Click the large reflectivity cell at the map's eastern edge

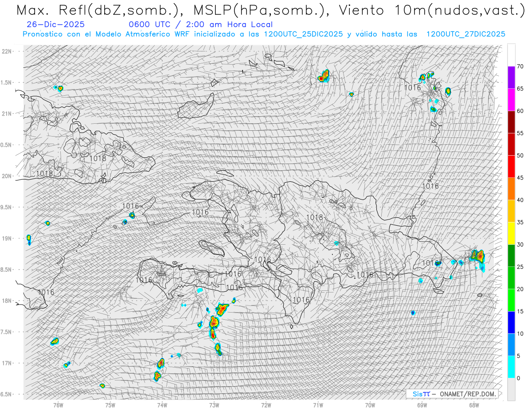coord(478,256)
